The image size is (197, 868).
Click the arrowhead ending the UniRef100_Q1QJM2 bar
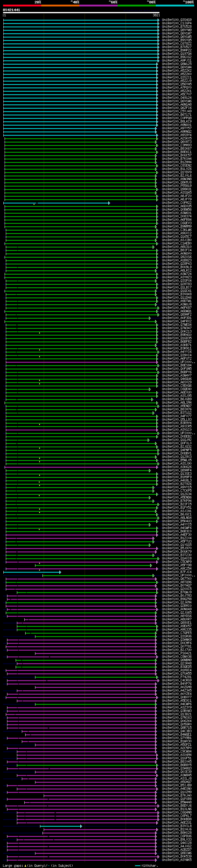(x=148, y=440)
